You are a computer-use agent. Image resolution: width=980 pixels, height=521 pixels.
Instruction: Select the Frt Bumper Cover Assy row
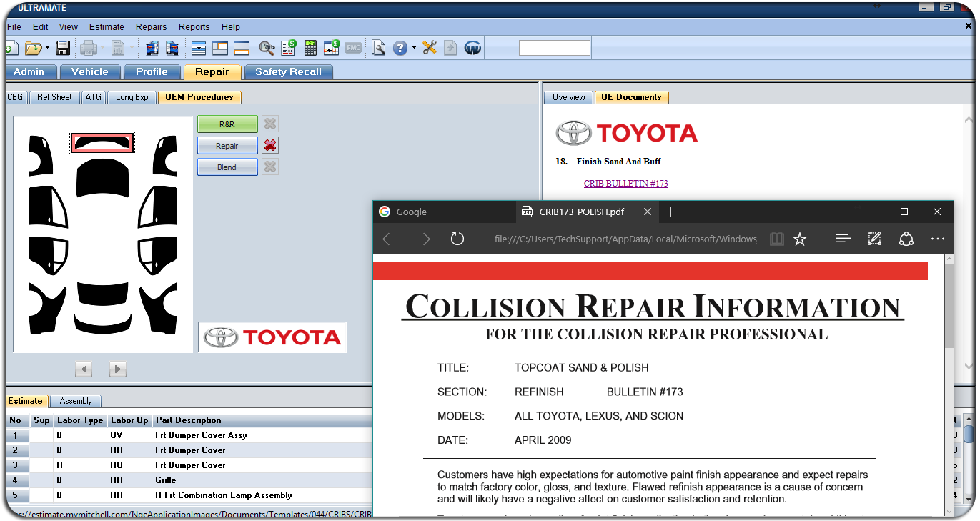tap(189, 435)
